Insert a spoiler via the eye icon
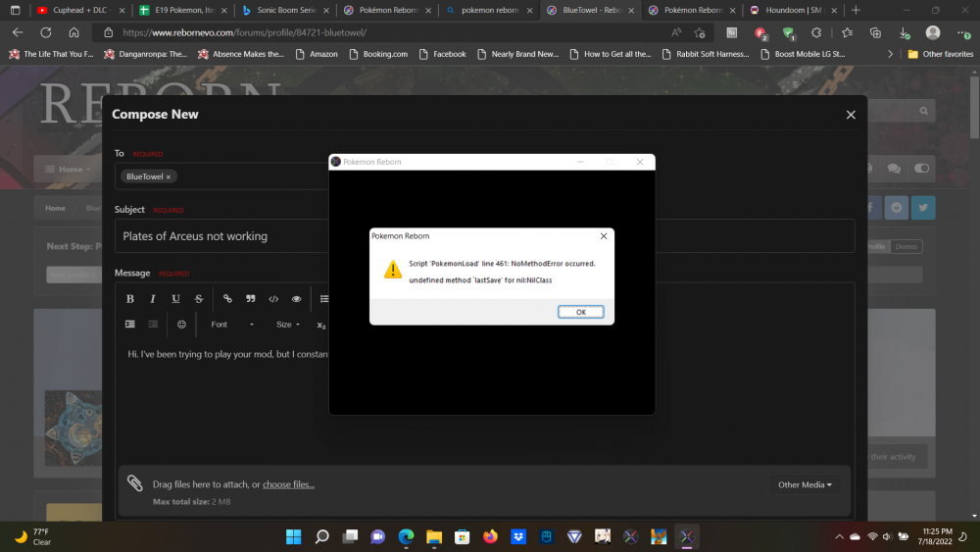Viewport: 980px width, 552px height. click(x=296, y=299)
